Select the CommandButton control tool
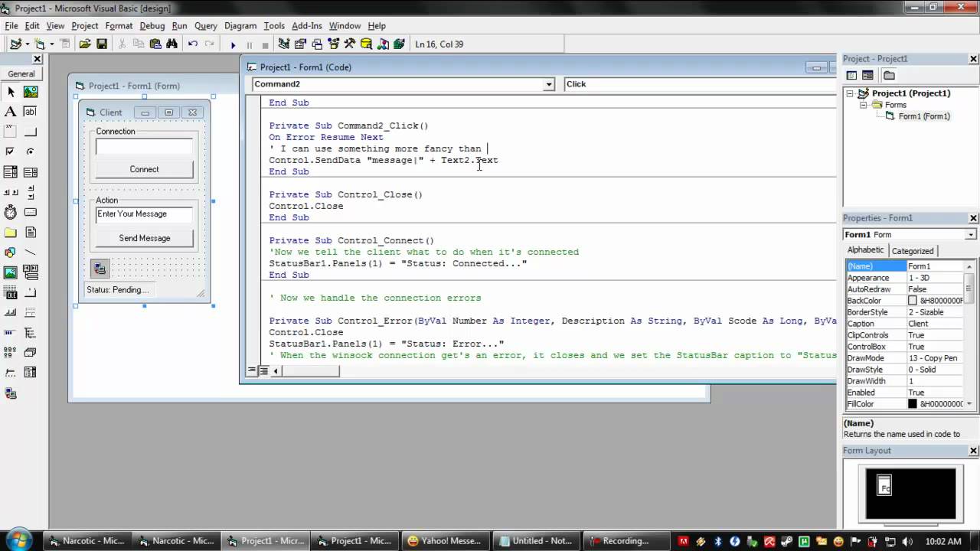This screenshot has height=551, width=980. 31,132
